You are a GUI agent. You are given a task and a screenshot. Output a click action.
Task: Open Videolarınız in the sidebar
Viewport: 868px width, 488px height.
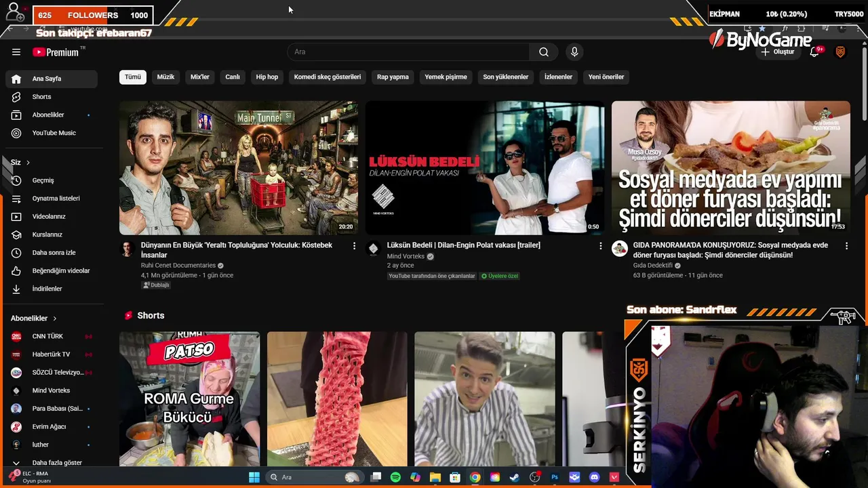click(x=52, y=217)
